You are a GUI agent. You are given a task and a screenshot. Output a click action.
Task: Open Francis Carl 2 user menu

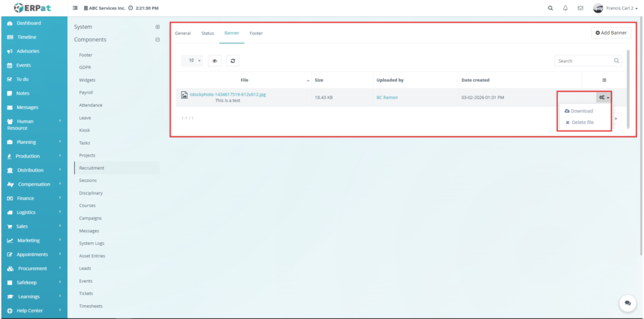(622, 8)
